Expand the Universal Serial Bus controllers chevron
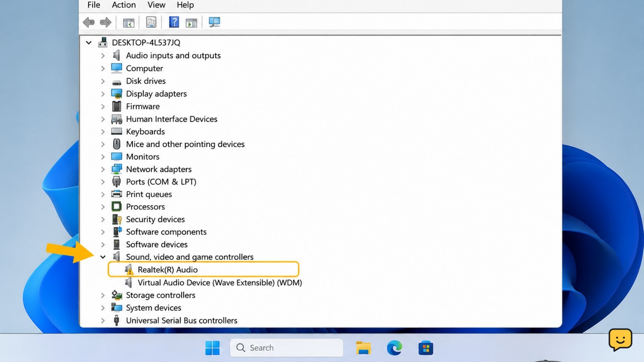The height and width of the screenshot is (362, 644). (103, 321)
